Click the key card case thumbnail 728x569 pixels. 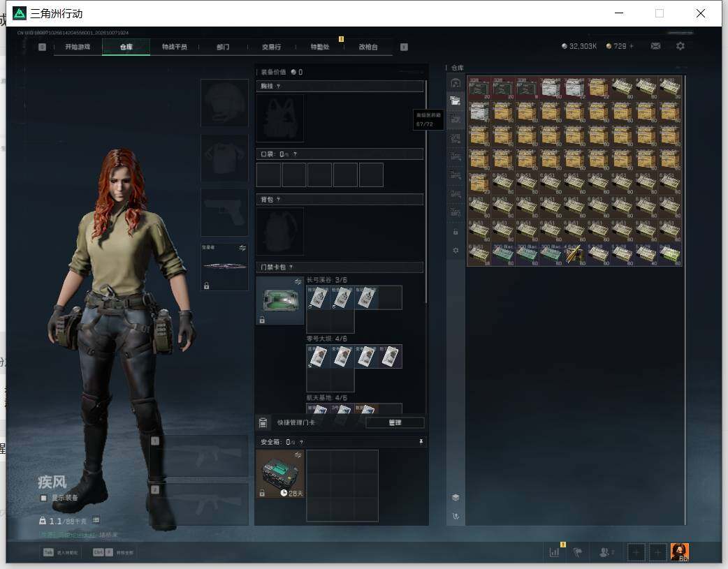pos(280,300)
